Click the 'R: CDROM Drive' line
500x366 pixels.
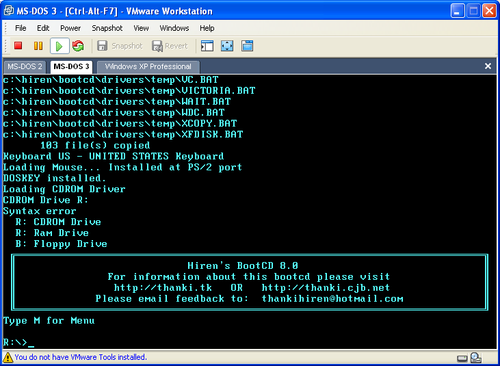click(x=58, y=222)
